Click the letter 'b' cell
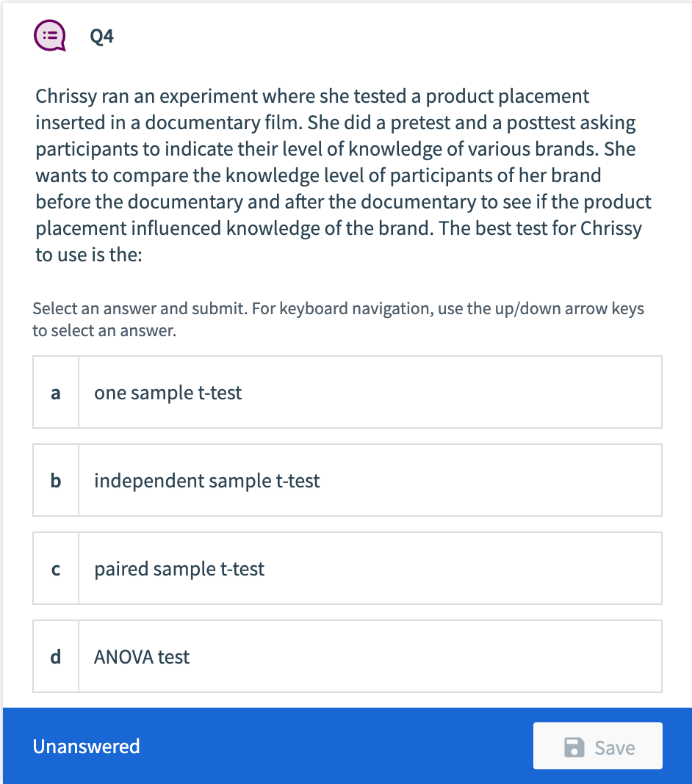Image resolution: width=692 pixels, height=784 pixels. pos(55,480)
